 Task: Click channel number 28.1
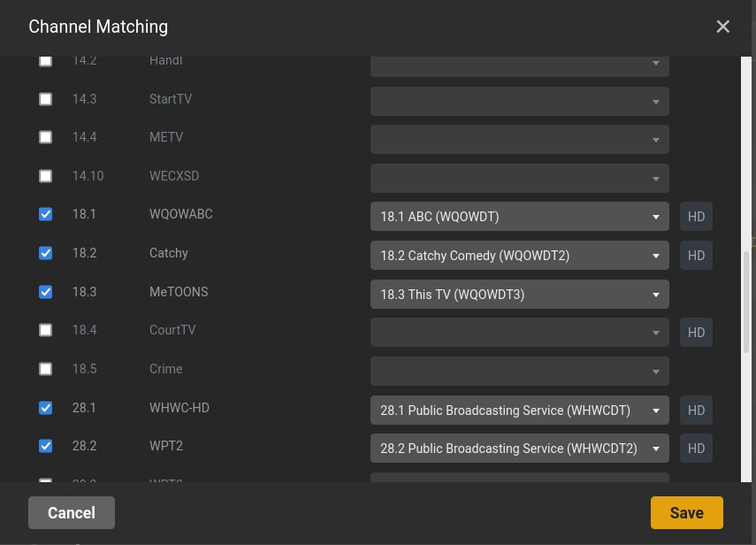click(x=84, y=408)
